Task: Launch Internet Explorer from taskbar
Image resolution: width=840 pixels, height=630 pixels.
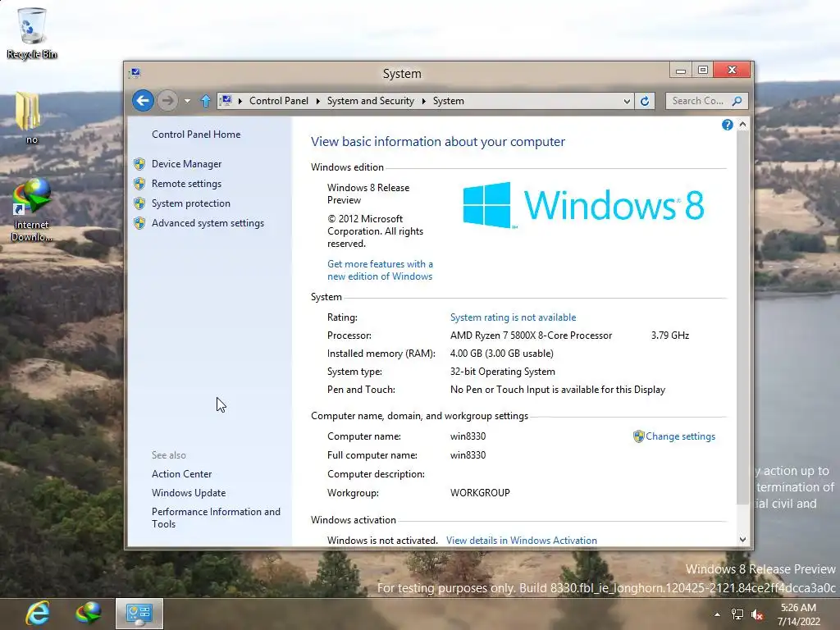Action: click(x=38, y=613)
